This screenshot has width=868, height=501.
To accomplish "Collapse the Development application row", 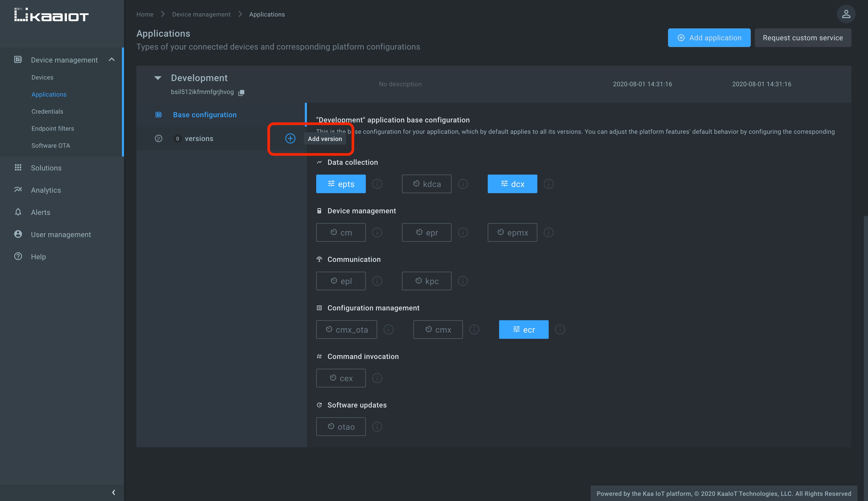I will point(158,78).
